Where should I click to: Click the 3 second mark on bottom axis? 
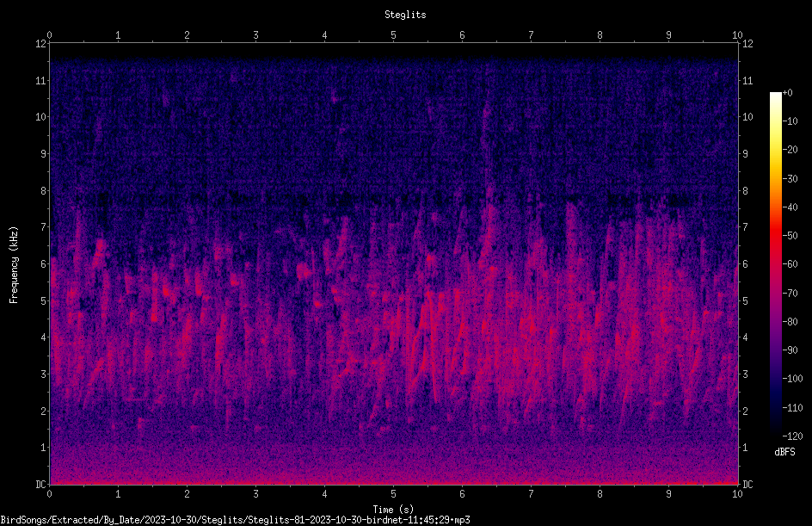255,494
